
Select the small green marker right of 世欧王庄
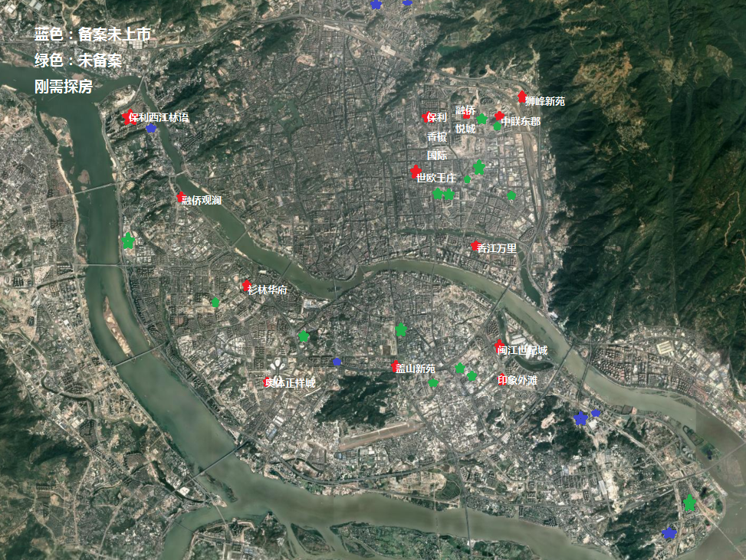tap(467, 179)
